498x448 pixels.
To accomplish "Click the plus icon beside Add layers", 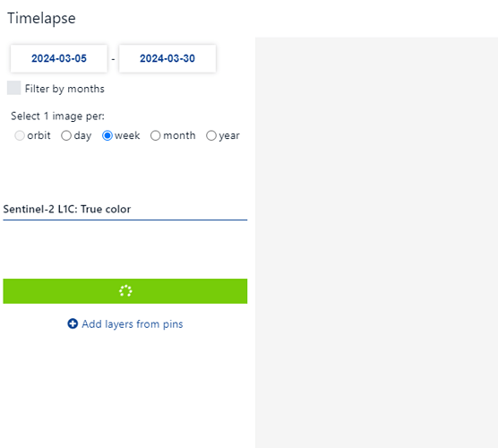I will 73,323.
